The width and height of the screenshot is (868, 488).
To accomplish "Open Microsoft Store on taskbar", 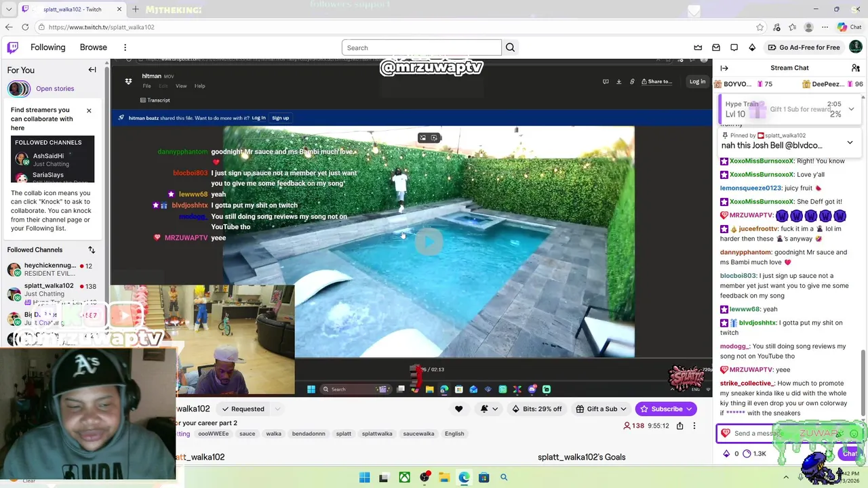I will tap(484, 478).
